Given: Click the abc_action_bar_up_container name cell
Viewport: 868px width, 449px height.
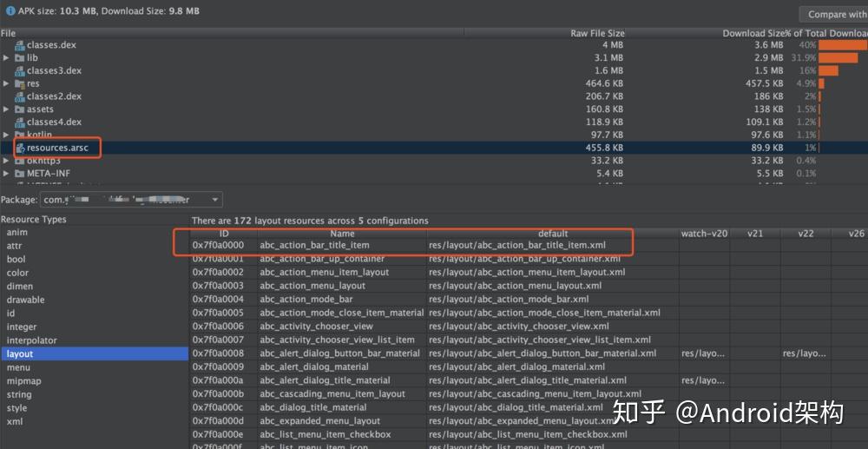Looking at the screenshot, I should click(342, 259).
